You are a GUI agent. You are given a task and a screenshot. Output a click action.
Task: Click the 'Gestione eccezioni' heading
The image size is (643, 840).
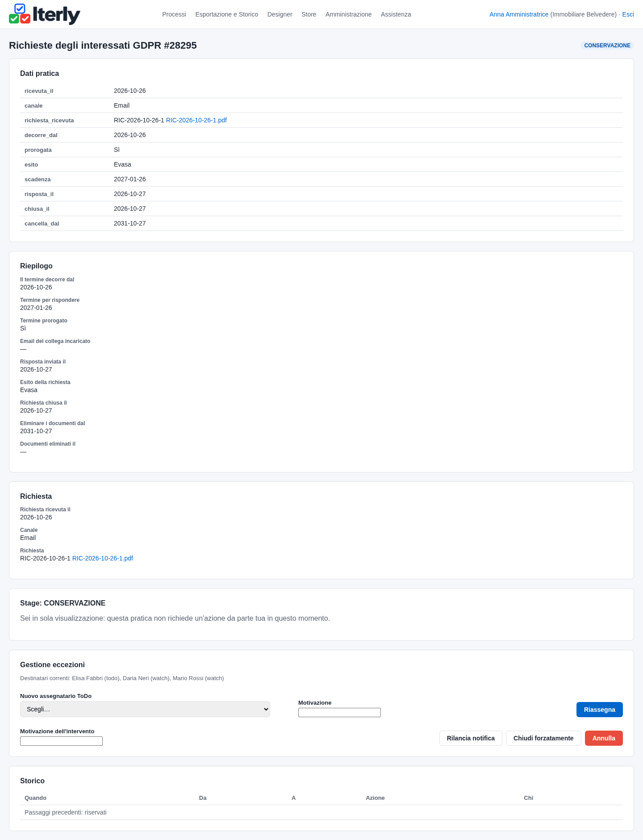click(x=52, y=665)
